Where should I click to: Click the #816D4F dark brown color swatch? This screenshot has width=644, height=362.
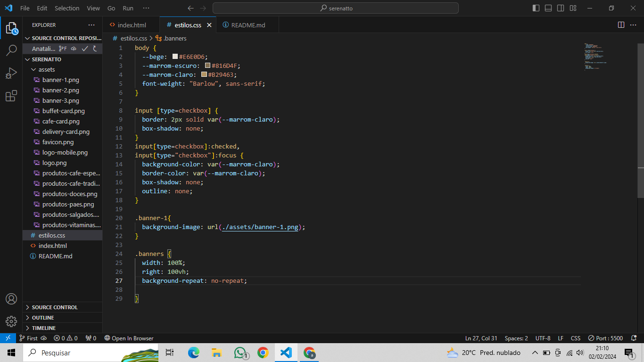point(207,66)
